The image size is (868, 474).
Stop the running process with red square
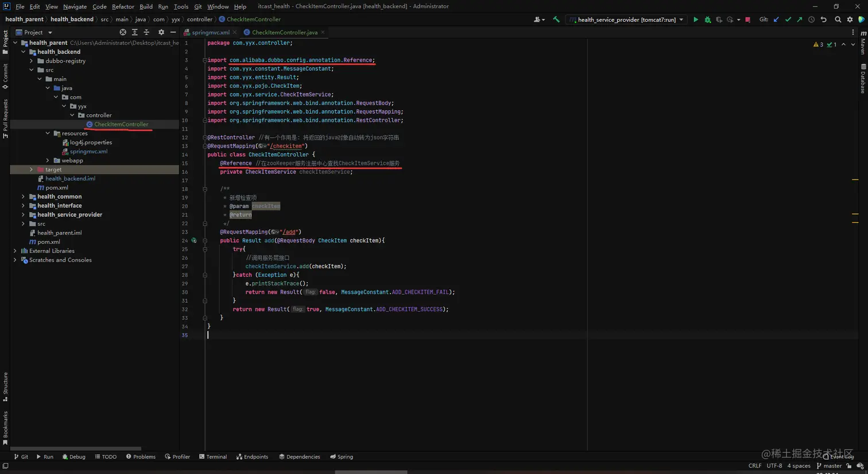pyautogui.click(x=747, y=20)
